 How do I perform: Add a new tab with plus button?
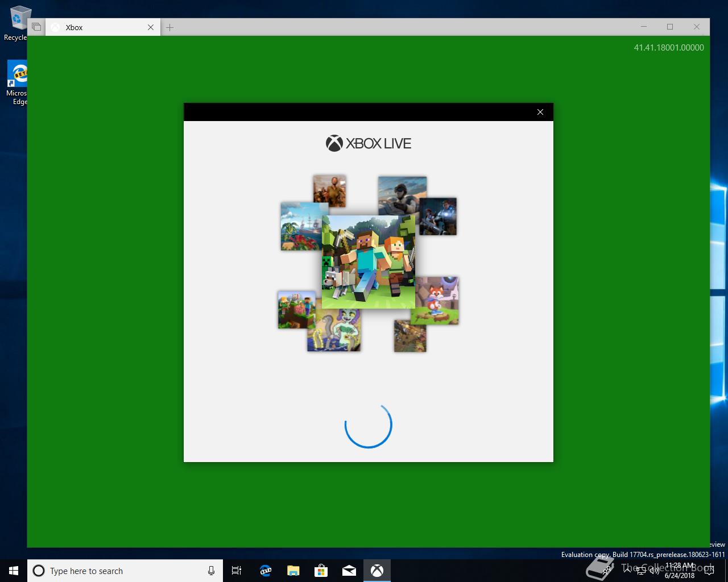[x=169, y=27]
